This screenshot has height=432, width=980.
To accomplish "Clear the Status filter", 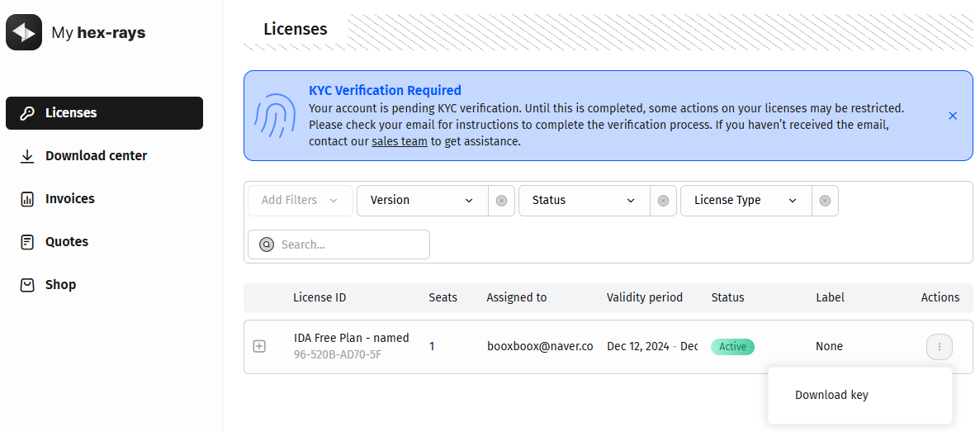I will pos(663,201).
